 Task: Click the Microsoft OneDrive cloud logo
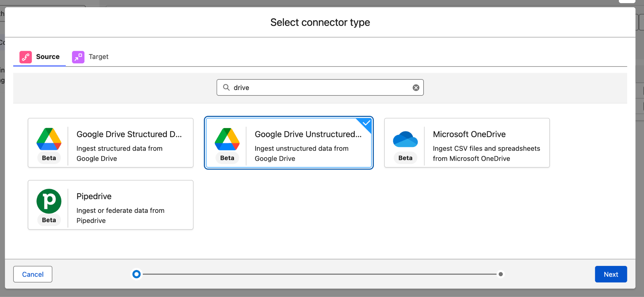(x=405, y=139)
